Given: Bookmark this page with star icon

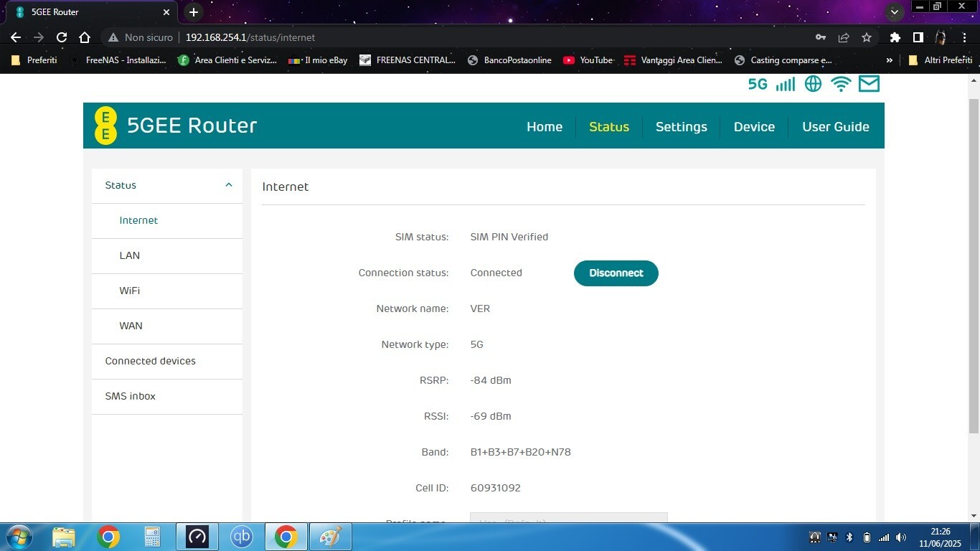Looking at the screenshot, I should [x=867, y=37].
